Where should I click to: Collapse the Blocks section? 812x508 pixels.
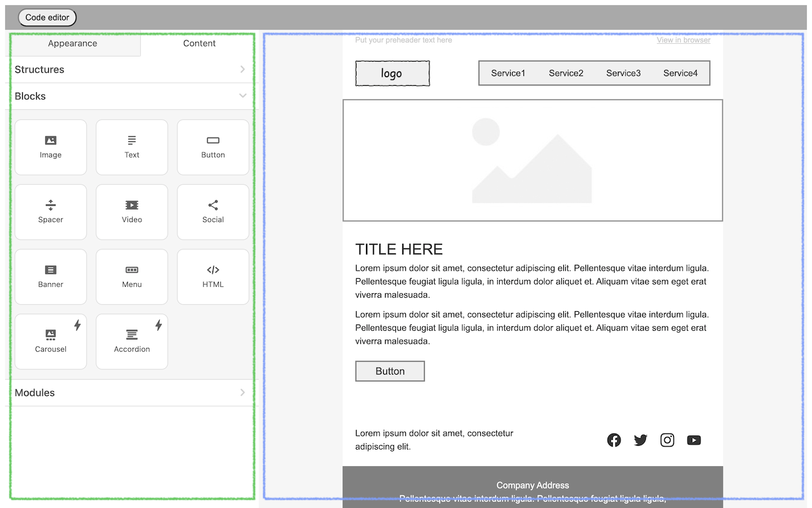click(x=130, y=96)
